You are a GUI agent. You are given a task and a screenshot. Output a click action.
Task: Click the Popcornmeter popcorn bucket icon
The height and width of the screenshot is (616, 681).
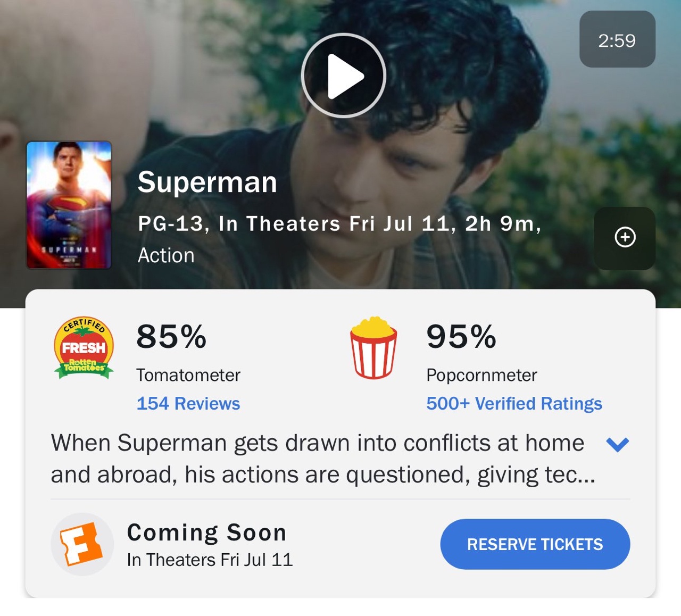pos(373,347)
